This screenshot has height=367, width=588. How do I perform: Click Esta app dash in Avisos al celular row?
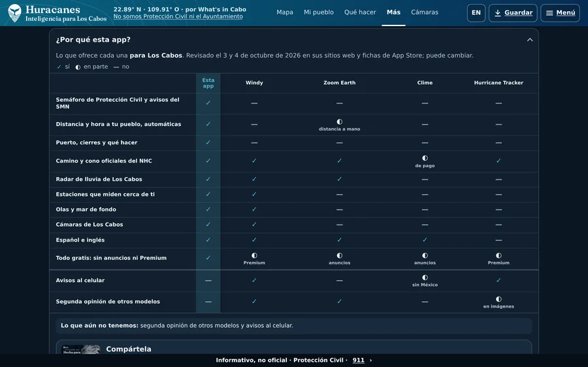pos(208,281)
